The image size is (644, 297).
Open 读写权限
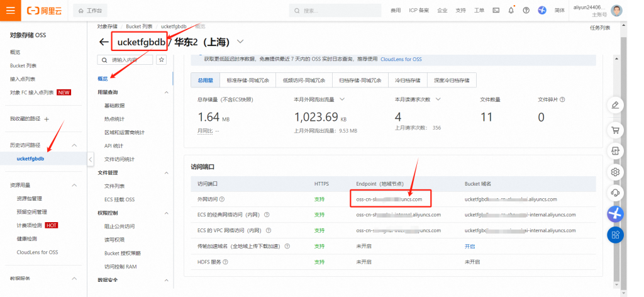click(114, 240)
